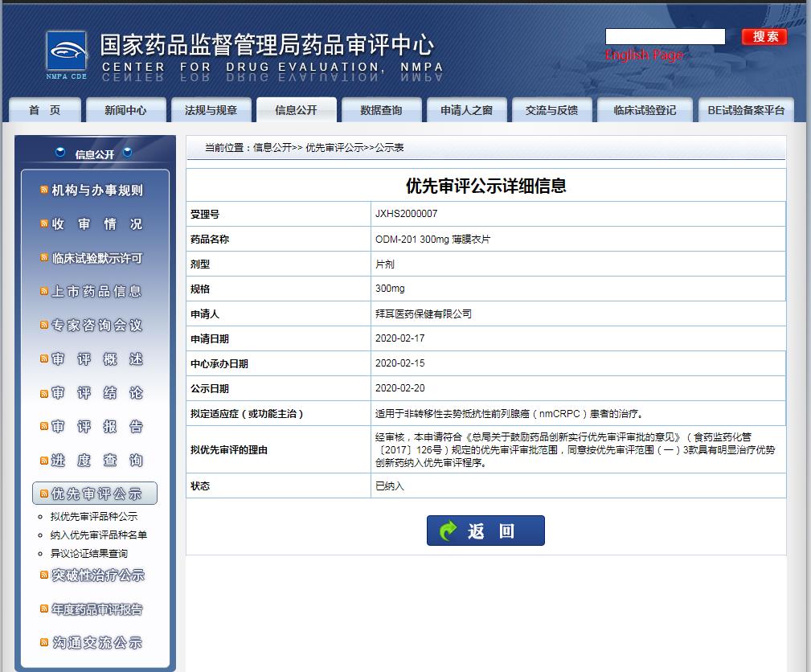Click RSS icon beside 突破性治疗公示
811x672 pixels.
tap(44, 575)
